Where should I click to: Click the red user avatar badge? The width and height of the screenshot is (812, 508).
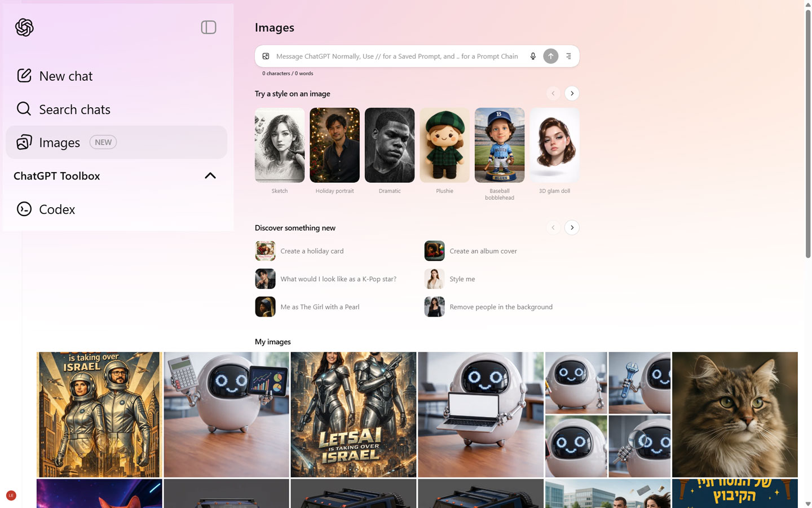(11, 496)
